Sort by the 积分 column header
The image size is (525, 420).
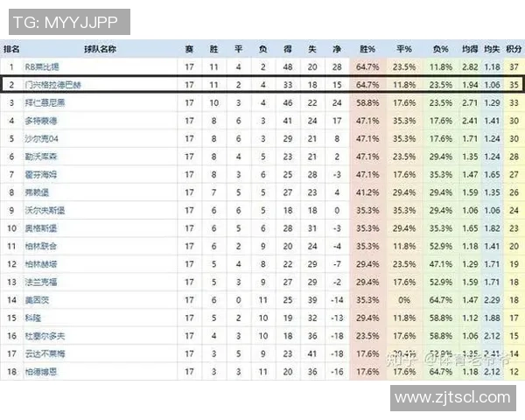[x=514, y=49]
